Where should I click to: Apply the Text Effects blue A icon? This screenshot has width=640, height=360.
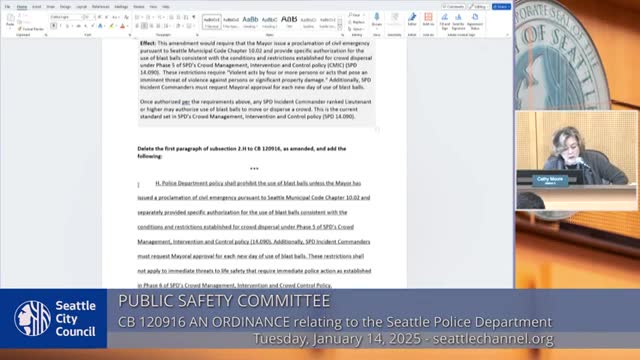tap(100, 26)
